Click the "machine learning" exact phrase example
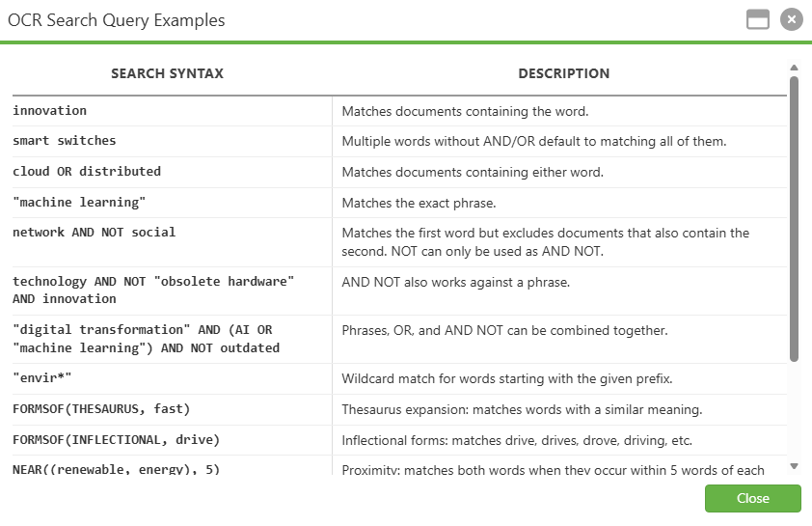This screenshot has height=526, width=812. pyautogui.click(x=79, y=202)
